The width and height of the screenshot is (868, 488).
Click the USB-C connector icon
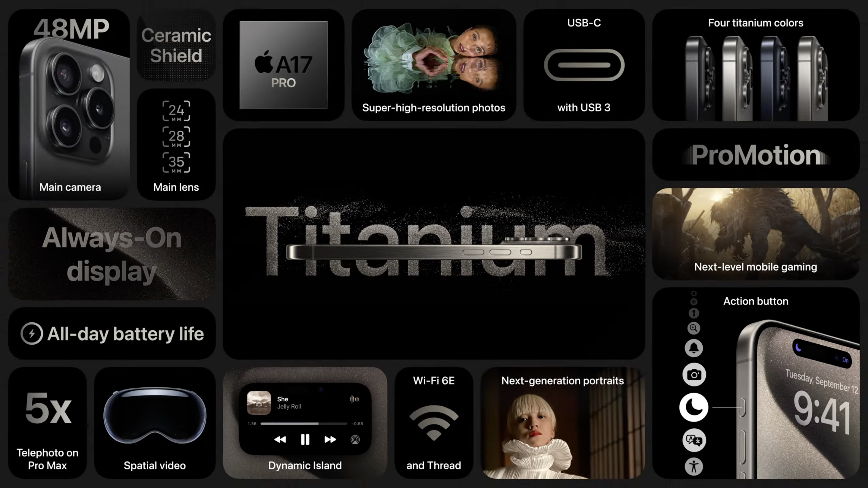584,65
